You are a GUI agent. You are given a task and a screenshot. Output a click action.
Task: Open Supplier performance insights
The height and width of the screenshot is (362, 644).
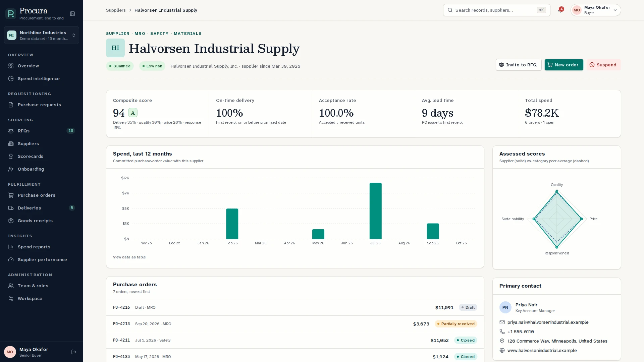tap(42, 260)
